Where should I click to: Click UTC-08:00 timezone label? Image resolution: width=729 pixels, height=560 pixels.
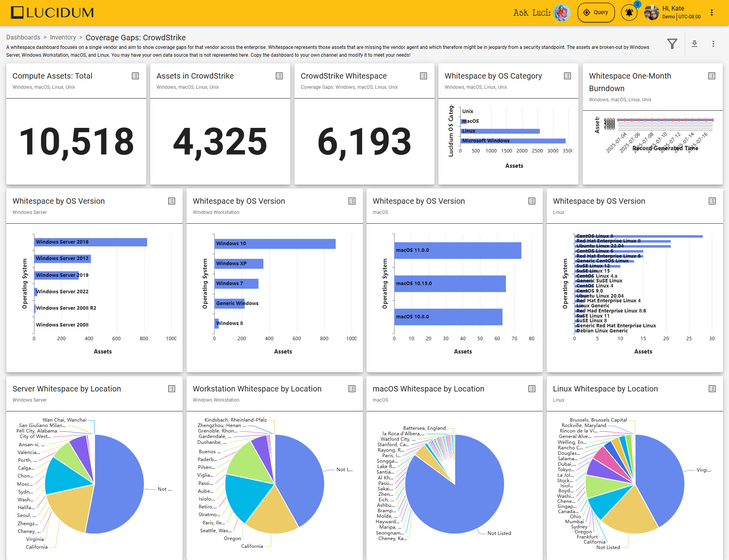(x=689, y=17)
